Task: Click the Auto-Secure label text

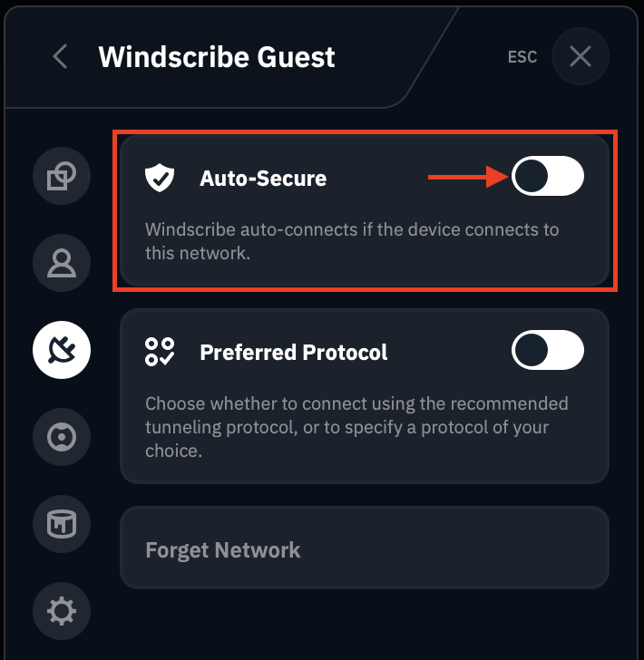Action: [x=263, y=179]
